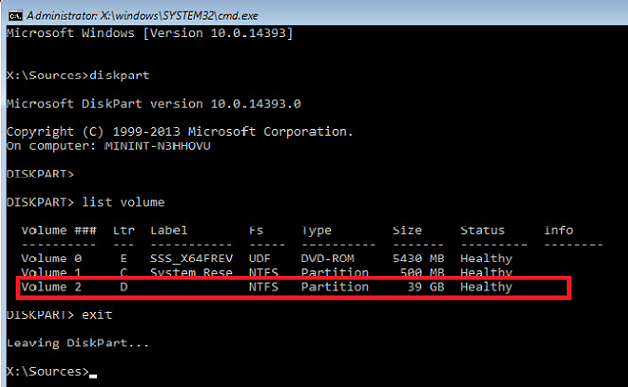Click the DVD-ROM type entry
The height and width of the screenshot is (387, 628).
pos(328,258)
